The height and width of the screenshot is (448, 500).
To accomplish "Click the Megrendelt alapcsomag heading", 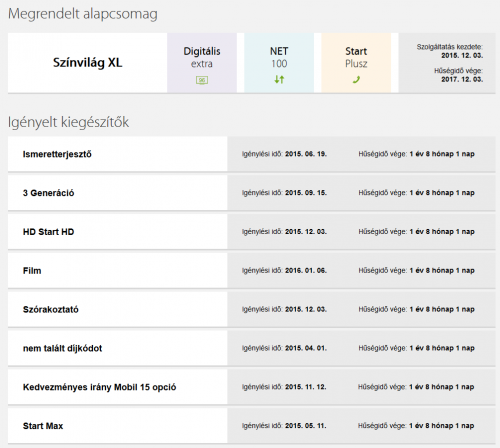I will click(83, 14).
